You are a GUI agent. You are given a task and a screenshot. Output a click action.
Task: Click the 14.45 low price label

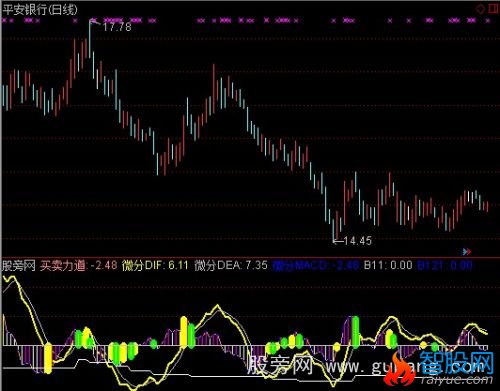click(357, 241)
